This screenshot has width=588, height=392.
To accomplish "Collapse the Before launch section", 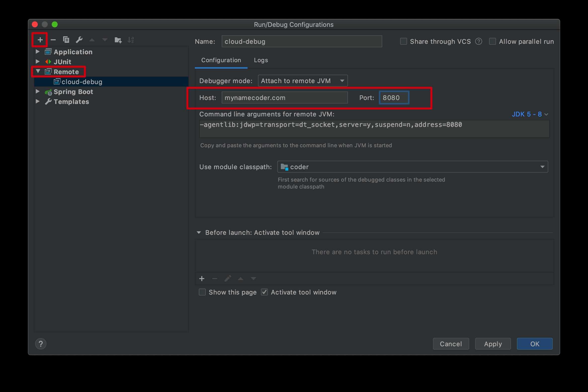I will click(x=199, y=233).
